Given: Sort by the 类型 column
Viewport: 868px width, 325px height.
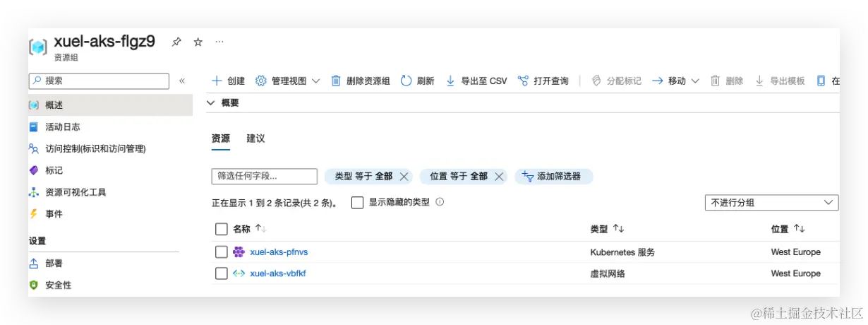Looking at the screenshot, I should [608, 229].
